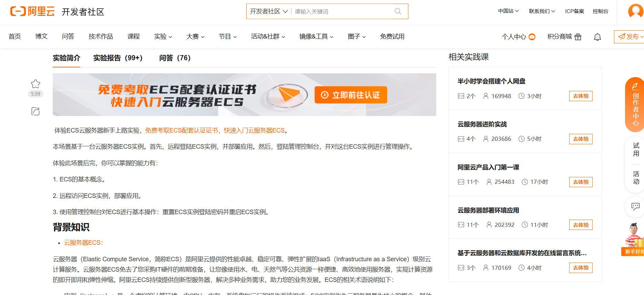Screen dimensions: 644x295
Task: Open the notification bell
Action: tap(597, 37)
